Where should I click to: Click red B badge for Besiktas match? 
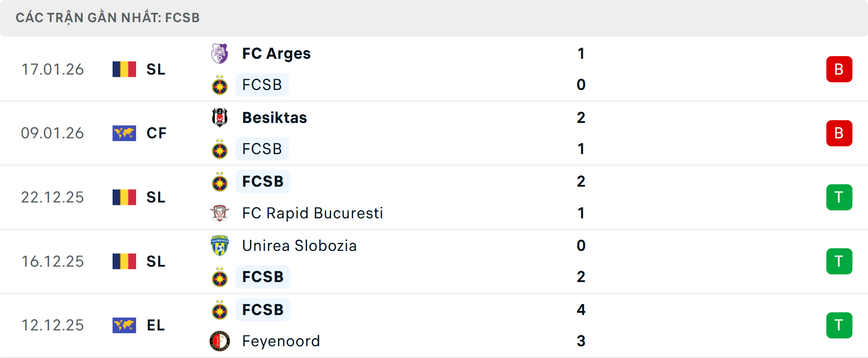839,133
